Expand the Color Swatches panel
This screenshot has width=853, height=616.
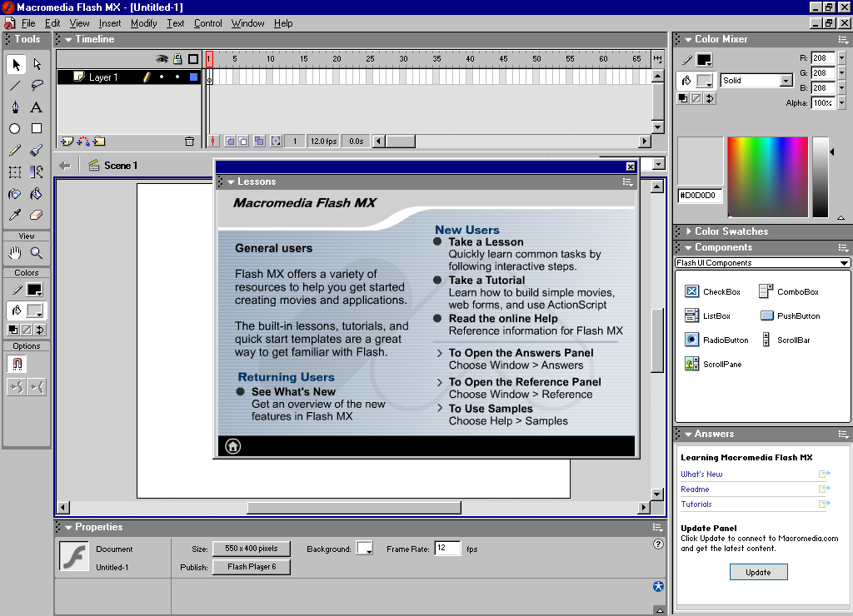[x=689, y=231]
